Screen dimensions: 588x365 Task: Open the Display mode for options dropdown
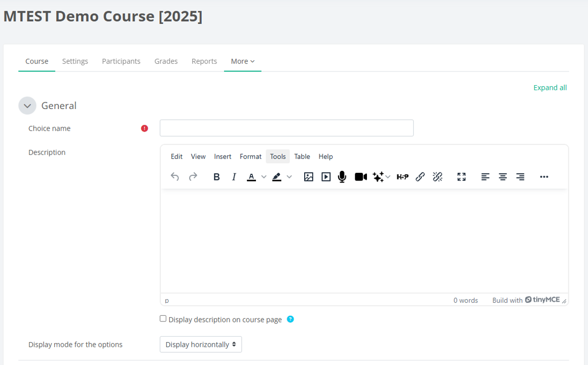[x=201, y=345]
